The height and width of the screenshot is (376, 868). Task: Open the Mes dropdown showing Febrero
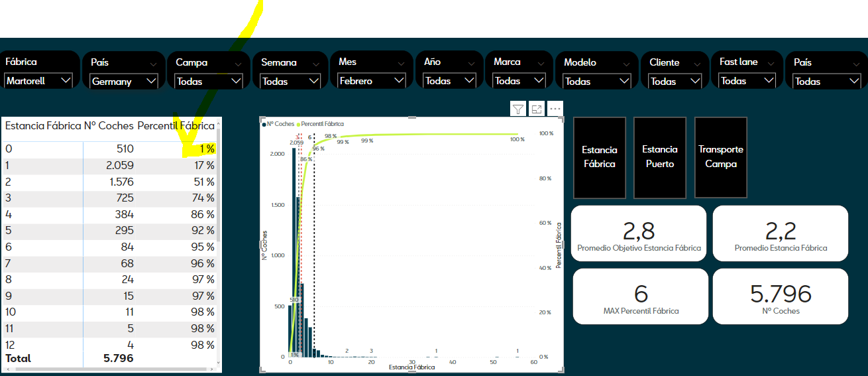point(372,81)
